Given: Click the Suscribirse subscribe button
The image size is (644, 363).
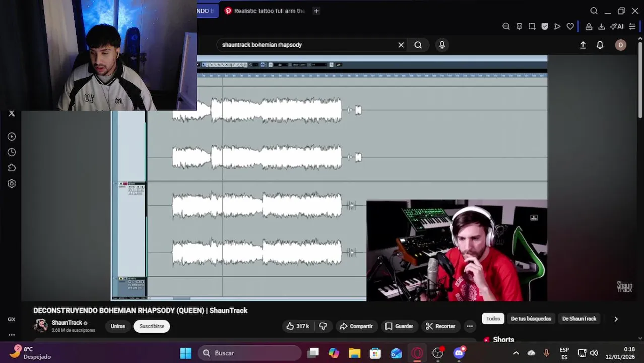Looking at the screenshot, I should 152,326.
